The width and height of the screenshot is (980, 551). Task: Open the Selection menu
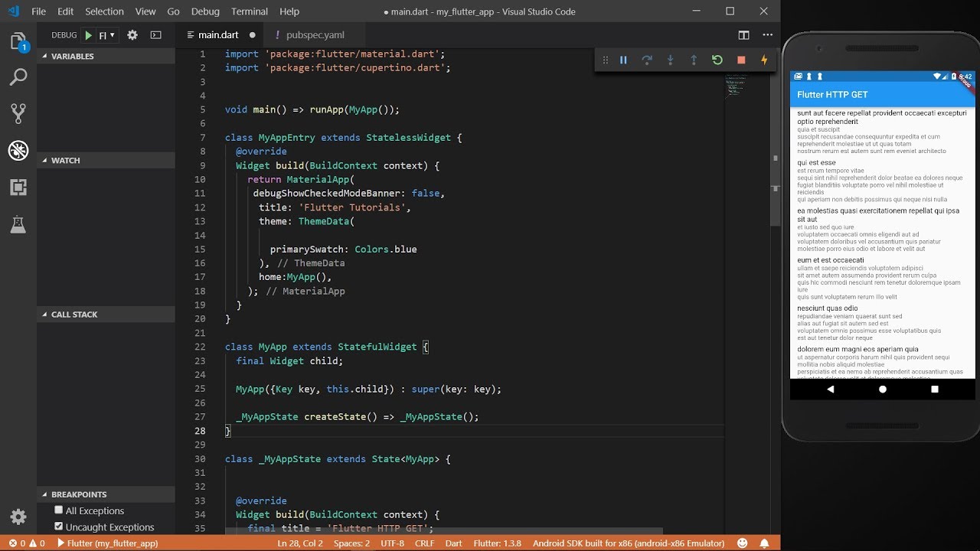tap(104, 11)
